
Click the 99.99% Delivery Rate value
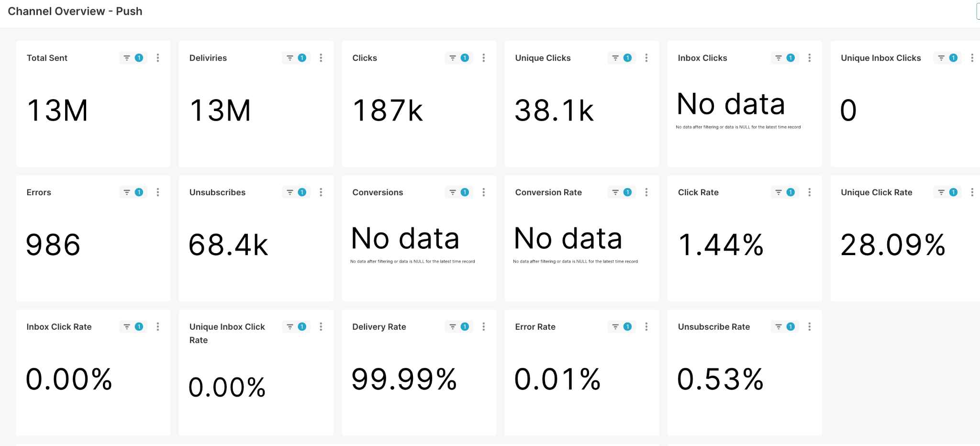coord(404,379)
